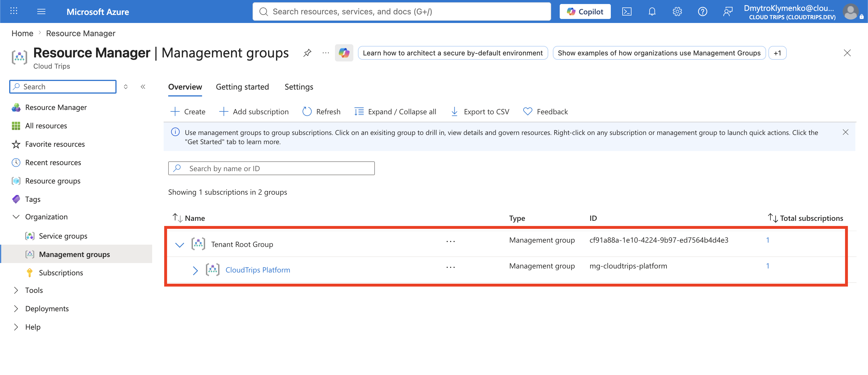The image size is (868, 375).
Task: Expand the Deployments section
Action: pos(16,309)
